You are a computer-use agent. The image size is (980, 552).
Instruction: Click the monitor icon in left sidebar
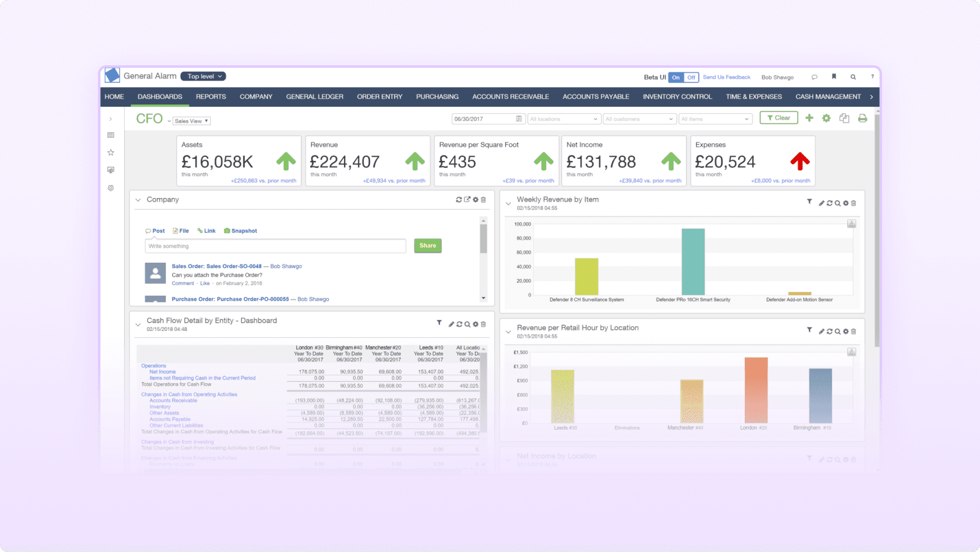click(111, 170)
